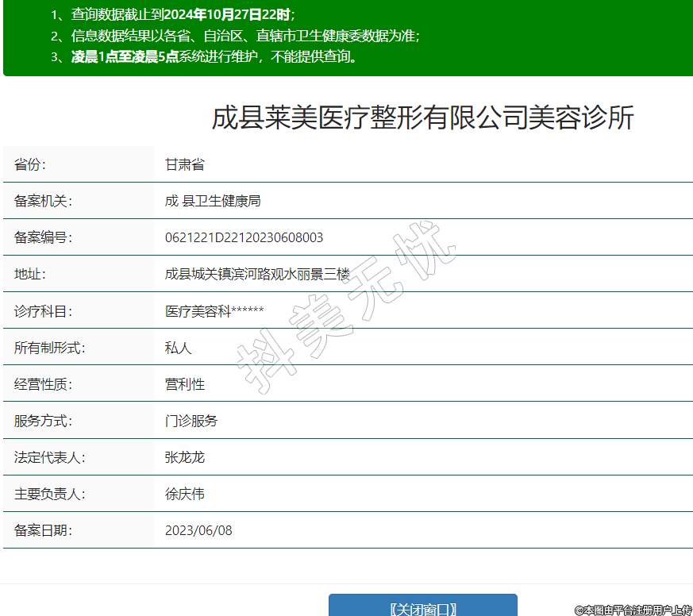The image size is (693, 616).
Task: Select the filing number 0621221D22120230608003
Action: tap(244, 237)
